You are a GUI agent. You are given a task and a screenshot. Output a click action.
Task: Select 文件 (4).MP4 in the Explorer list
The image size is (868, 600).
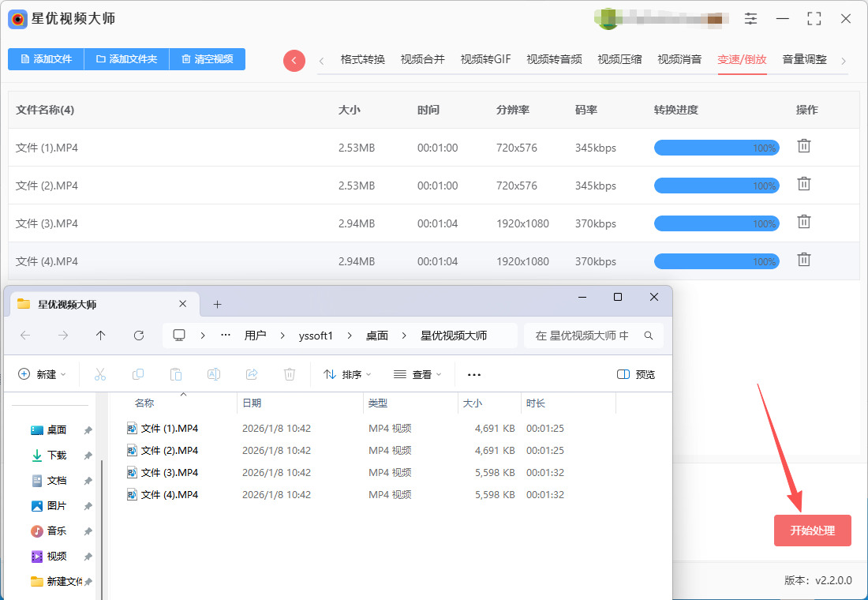click(169, 495)
